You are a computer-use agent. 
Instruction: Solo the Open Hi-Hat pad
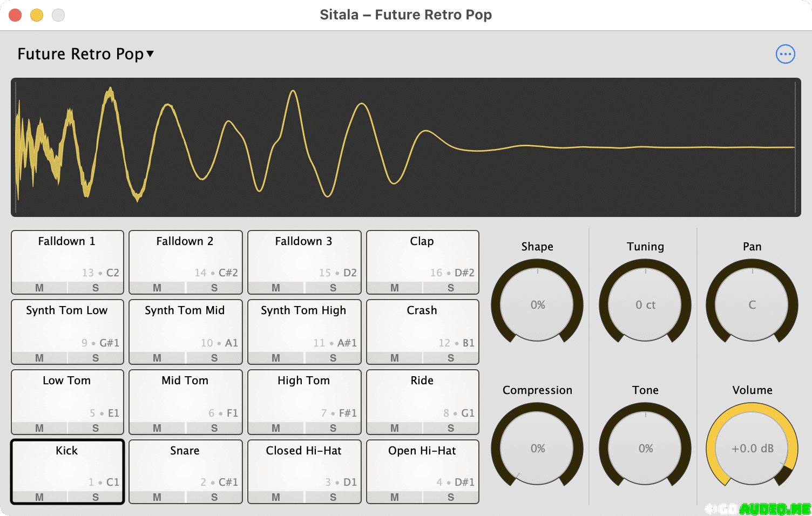point(451,497)
